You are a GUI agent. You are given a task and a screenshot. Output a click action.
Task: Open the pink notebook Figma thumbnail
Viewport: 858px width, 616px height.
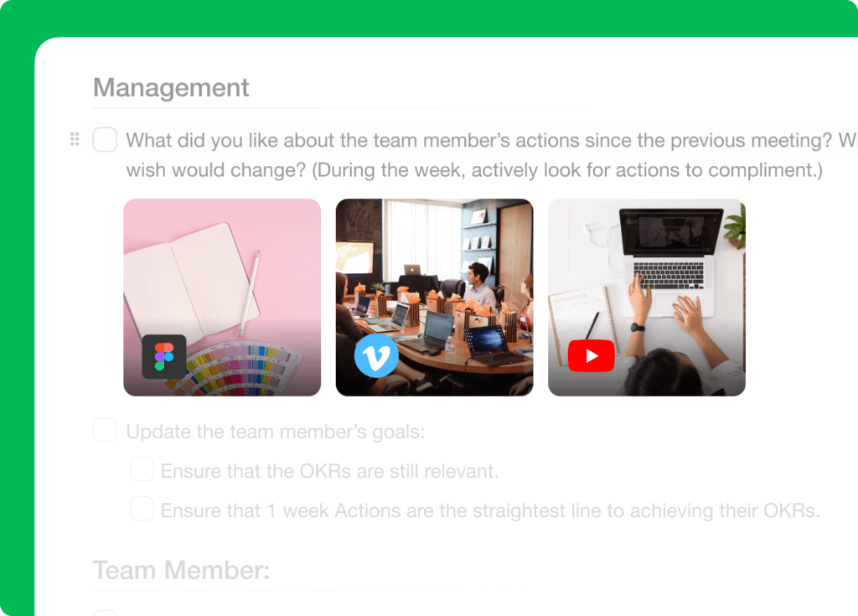[x=222, y=298]
